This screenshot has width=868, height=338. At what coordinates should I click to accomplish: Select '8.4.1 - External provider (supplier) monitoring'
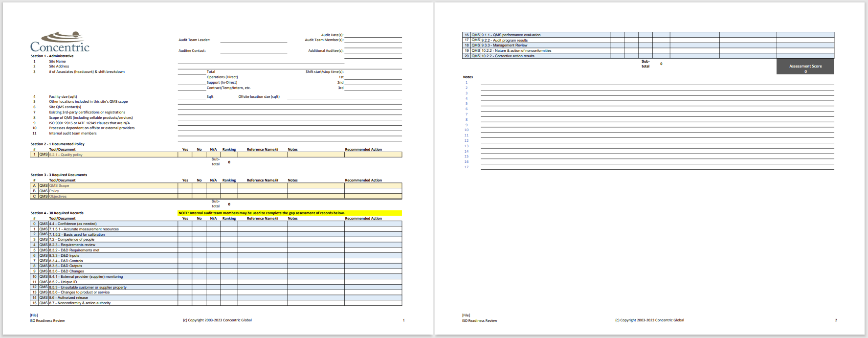coord(216,277)
